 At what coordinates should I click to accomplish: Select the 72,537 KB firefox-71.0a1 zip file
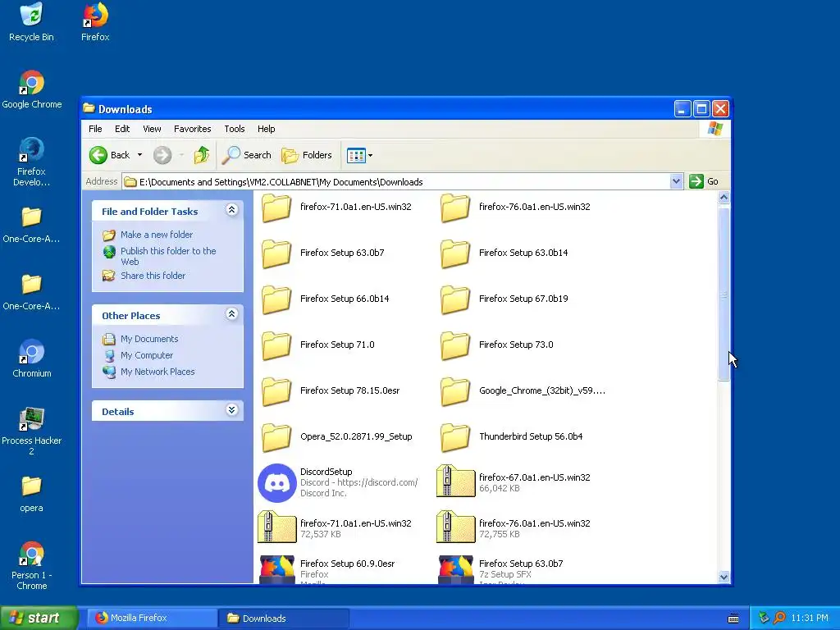point(335,528)
